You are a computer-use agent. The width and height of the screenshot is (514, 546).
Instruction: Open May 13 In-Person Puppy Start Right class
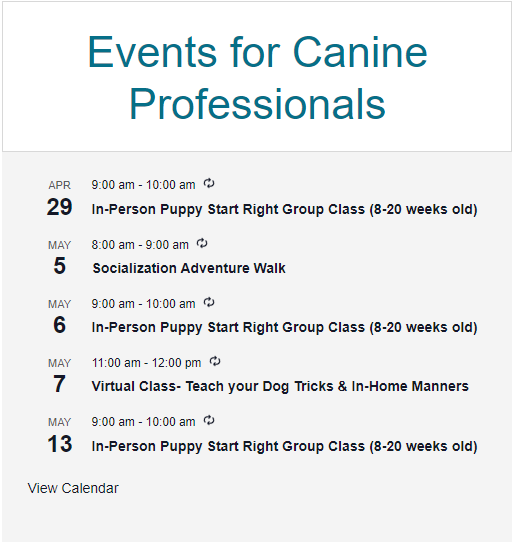point(284,446)
